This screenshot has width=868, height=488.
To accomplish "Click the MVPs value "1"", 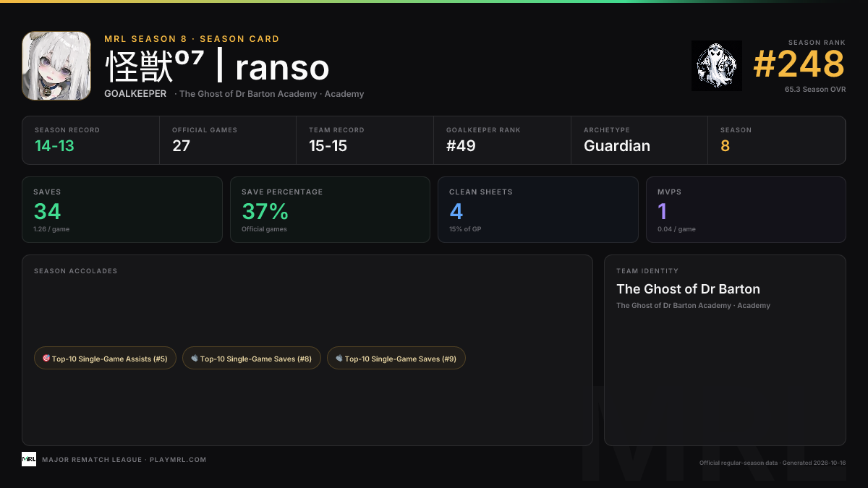I will (x=662, y=211).
